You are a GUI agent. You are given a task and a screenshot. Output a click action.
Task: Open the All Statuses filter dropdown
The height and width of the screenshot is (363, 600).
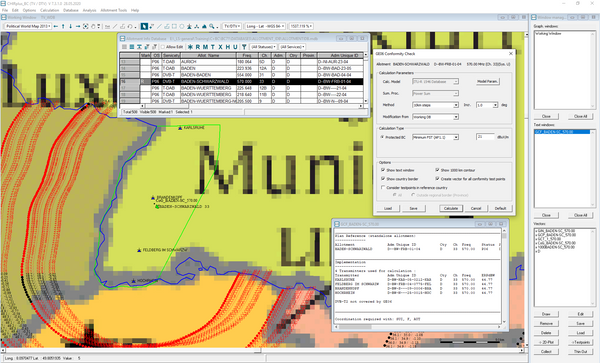[x=263, y=47]
